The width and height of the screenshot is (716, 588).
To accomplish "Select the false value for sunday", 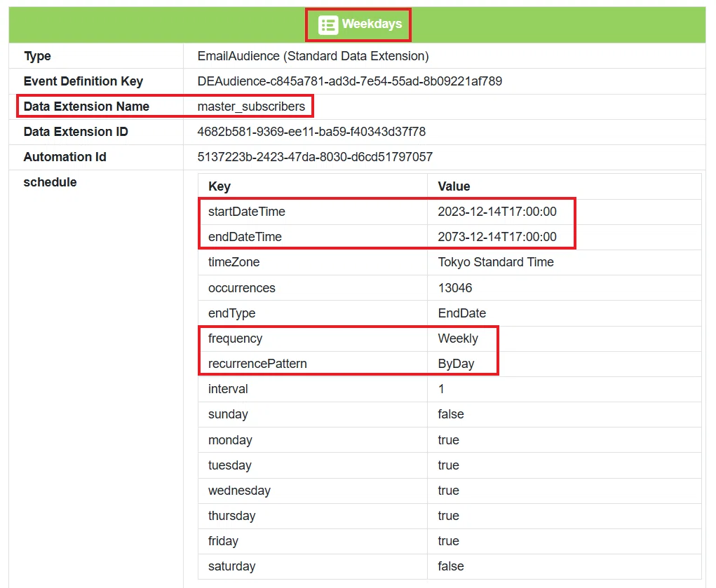I will point(451,414).
